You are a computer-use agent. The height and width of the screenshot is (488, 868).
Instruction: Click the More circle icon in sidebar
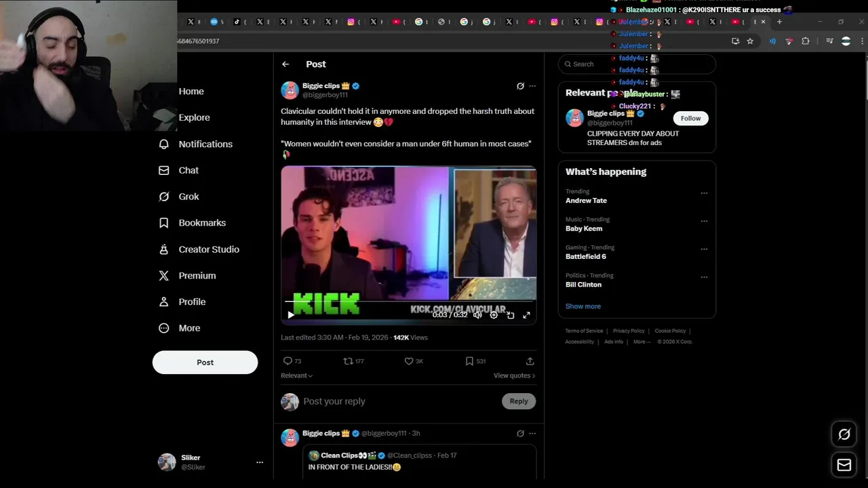[x=163, y=328]
